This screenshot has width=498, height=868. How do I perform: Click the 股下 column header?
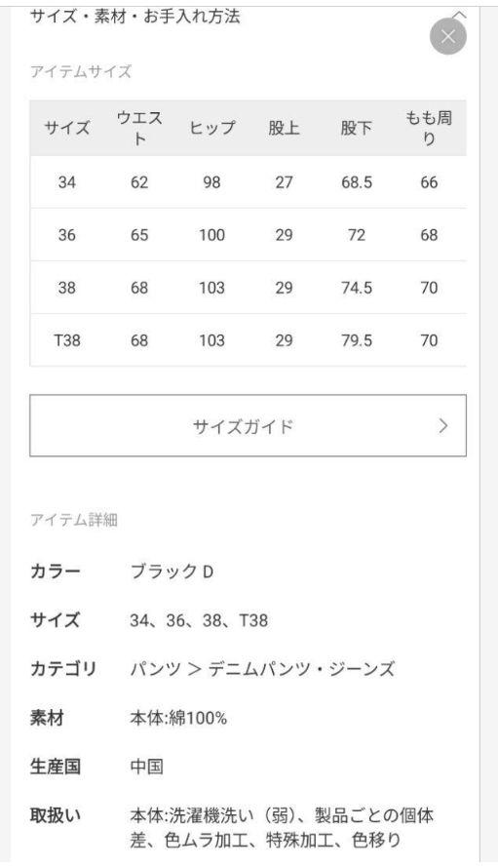point(357,128)
